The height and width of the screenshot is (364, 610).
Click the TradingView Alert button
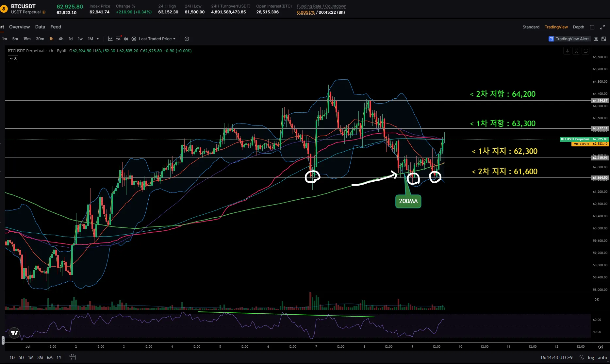point(569,39)
